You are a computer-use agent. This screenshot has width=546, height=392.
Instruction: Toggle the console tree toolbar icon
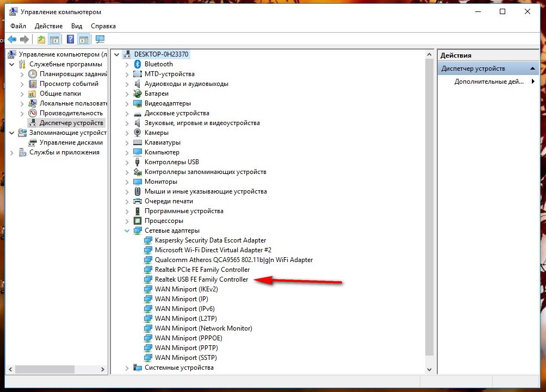click(x=54, y=39)
